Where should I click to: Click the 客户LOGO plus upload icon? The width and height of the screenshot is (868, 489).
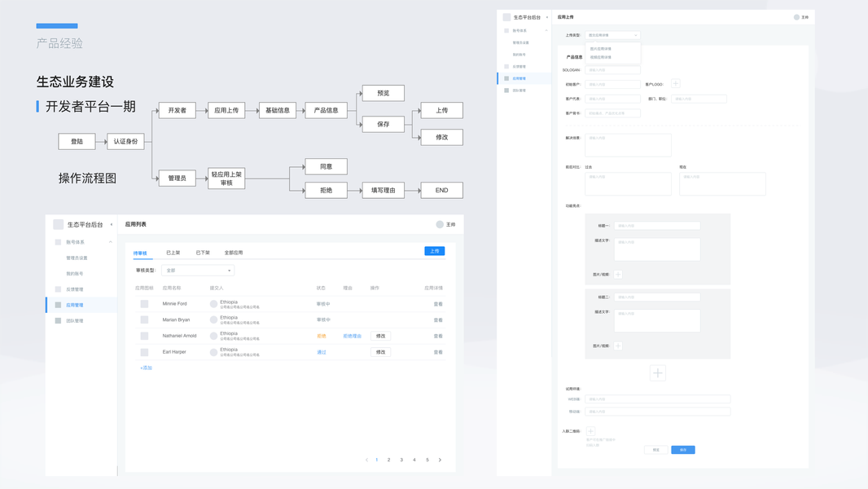point(675,84)
